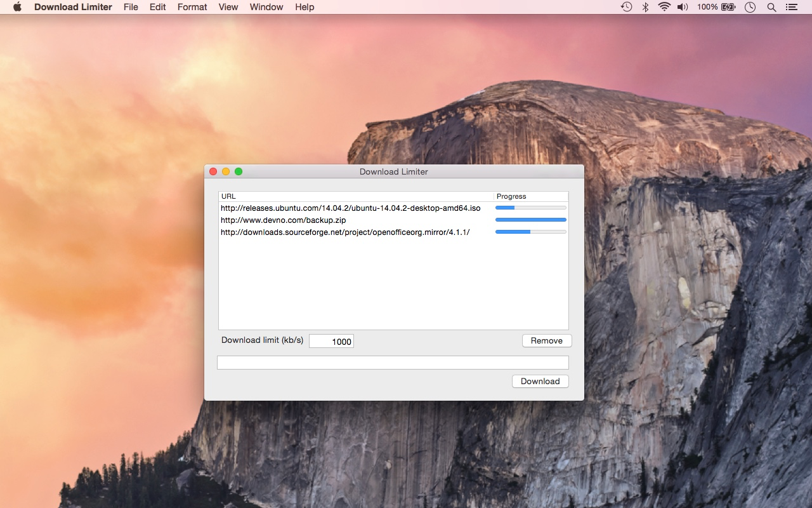The image size is (812, 508).
Task: Select the devno.com backup.zip row
Action: click(393, 220)
